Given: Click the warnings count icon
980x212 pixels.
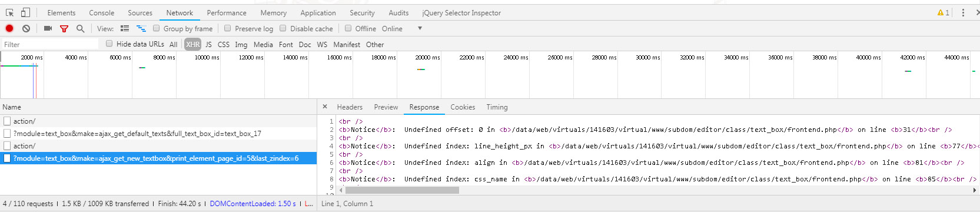Looking at the screenshot, I should (x=944, y=12).
